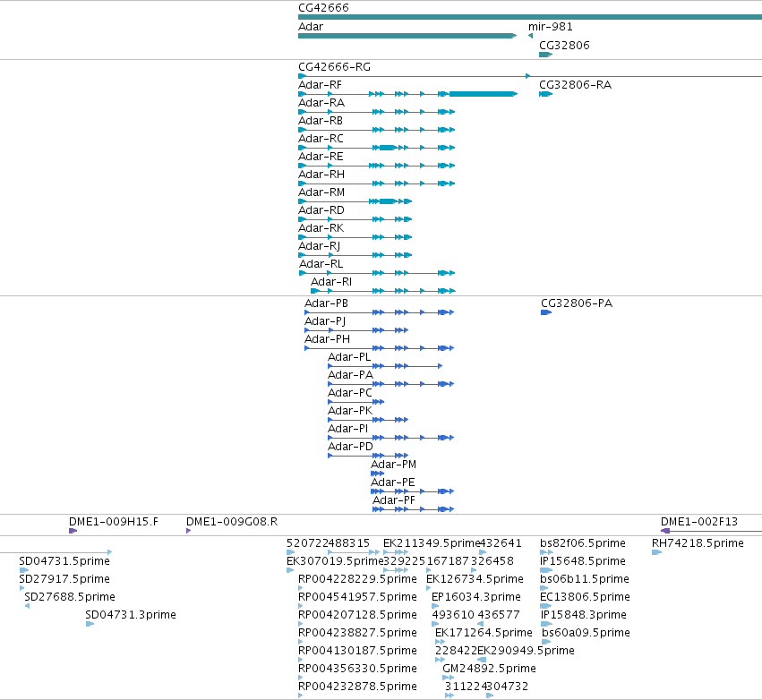The image size is (762, 700).
Task: Select EST EK211349.5prime
Action: 431,543
